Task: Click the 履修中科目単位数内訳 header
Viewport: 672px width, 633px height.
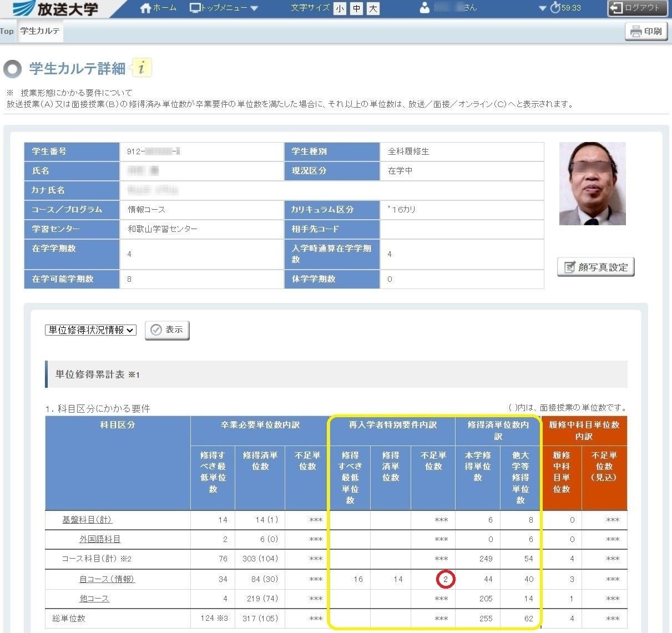Action: 584,431
